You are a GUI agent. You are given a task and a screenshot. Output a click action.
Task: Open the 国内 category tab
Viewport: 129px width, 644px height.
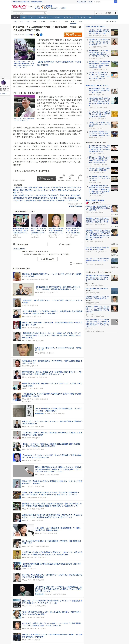21,22
